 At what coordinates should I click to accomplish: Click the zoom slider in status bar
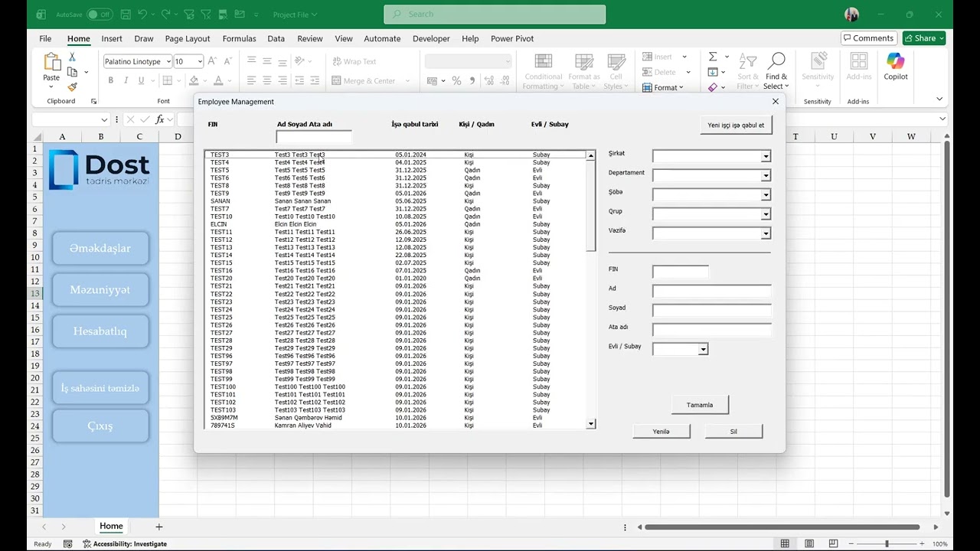tap(887, 544)
